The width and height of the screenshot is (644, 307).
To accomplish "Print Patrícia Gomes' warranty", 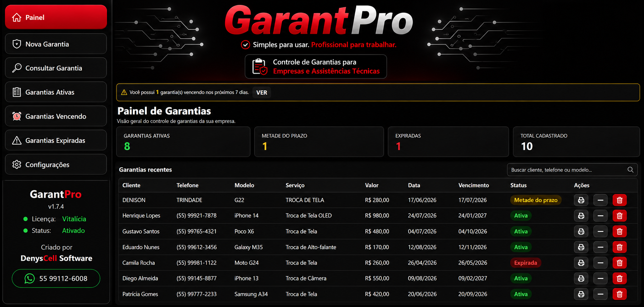I will [x=581, y=294].
